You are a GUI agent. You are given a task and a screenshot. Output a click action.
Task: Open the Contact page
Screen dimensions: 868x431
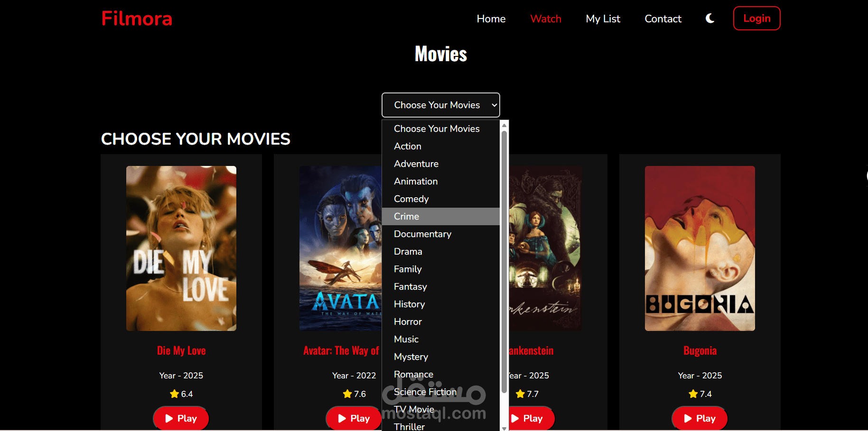coord(663,18)
